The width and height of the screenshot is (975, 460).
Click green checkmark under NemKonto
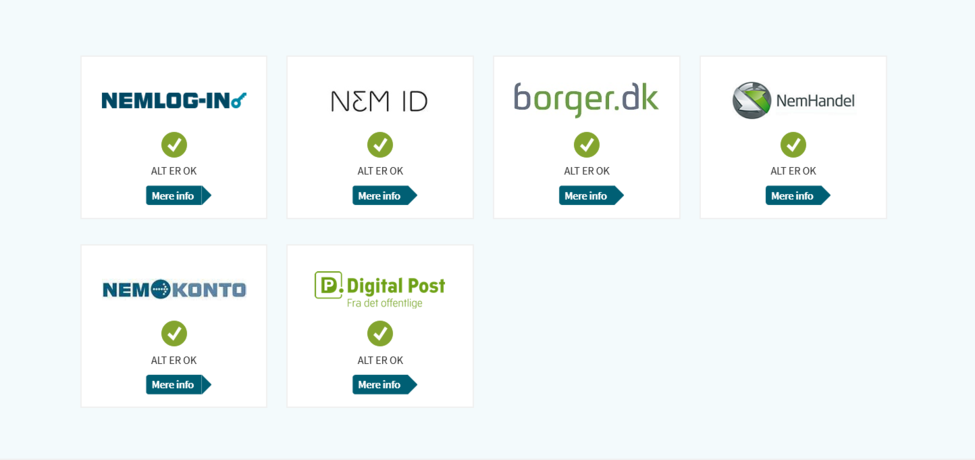(x=174, y=334)
